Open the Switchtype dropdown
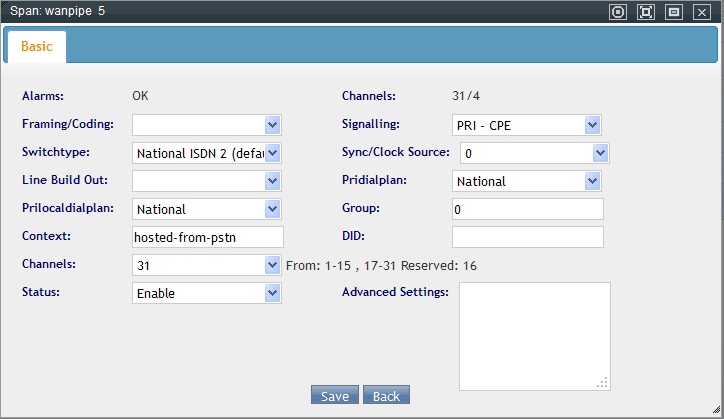This screenshot has height=419, width=724. click(208, 153)
